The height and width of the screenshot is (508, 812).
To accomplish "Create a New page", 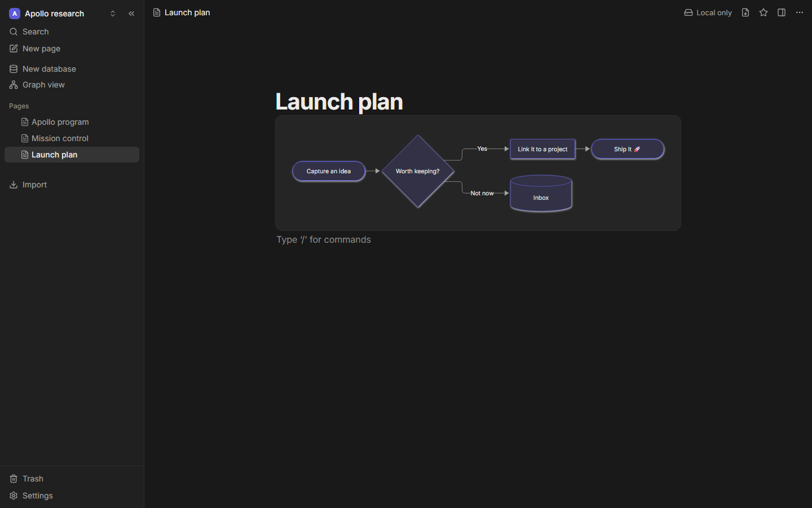I will click(72, 49).
